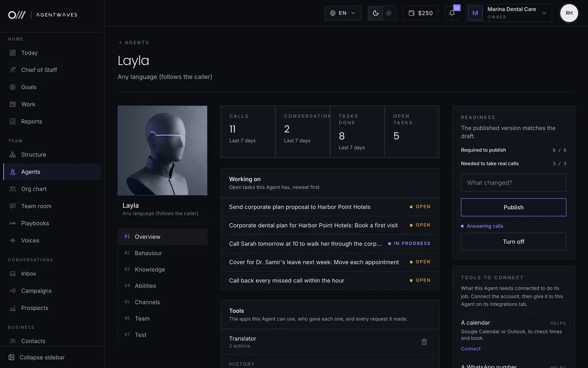588x368 pixels.
Task: Open task Send corporate plan proposal
Action: (x=330, y=207)
